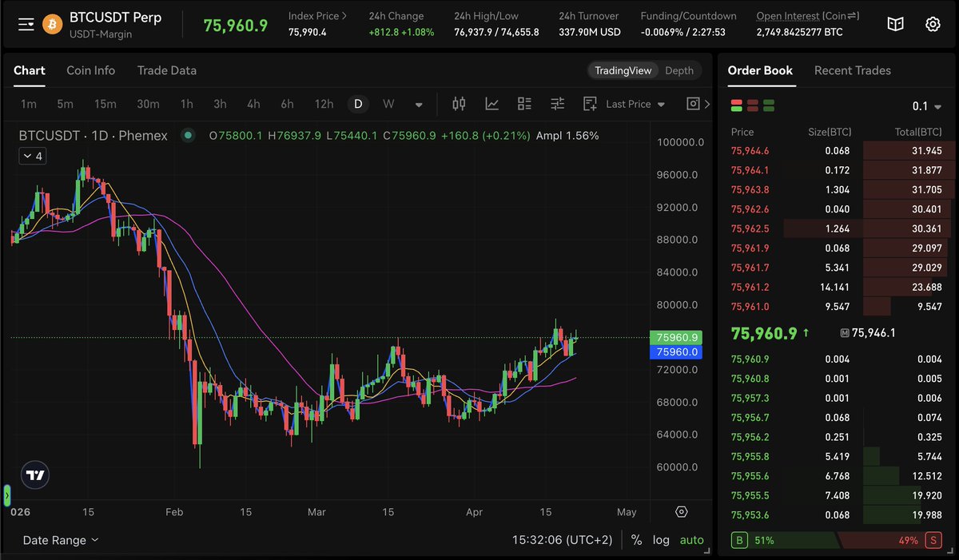Viewport: 959px width, 560px height.
Task: Open the Trade Data tab
Action: pos(167,70)
